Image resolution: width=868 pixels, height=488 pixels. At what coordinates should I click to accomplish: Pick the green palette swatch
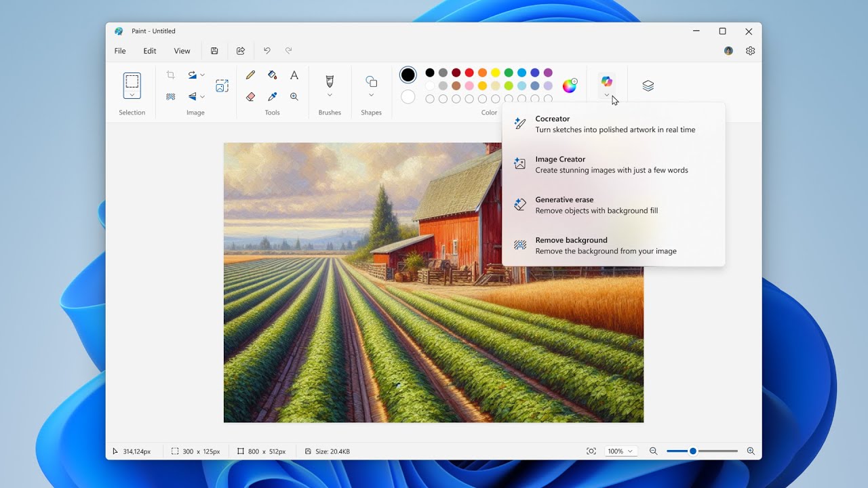[x=509, y=73]
